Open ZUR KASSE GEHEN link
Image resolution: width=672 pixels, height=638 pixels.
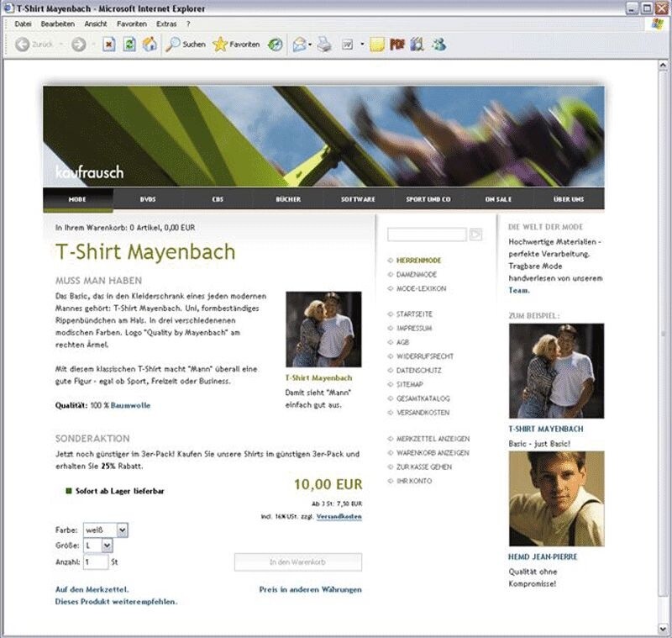click(424, 467)
